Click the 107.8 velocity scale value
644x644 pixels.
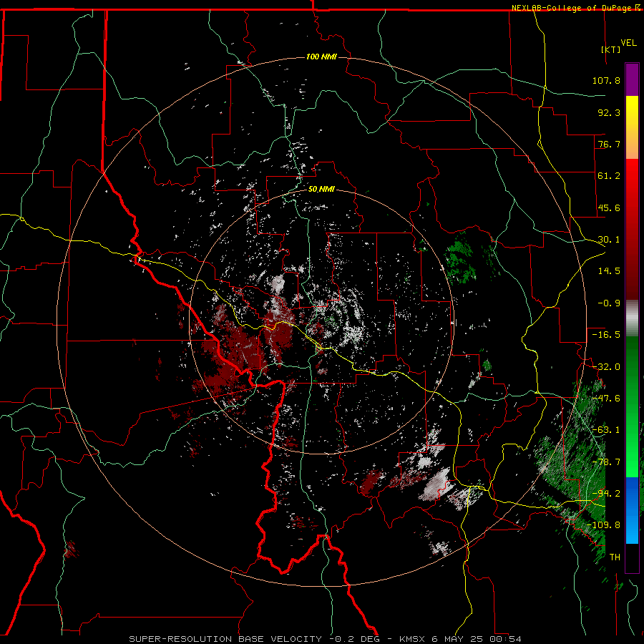[x=606, y=80]
